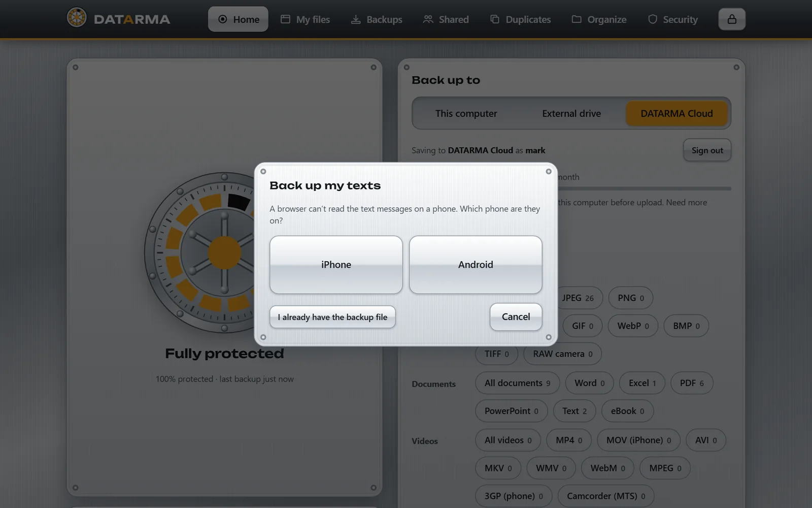
Task: Select This computer as backup destination
Action: 466,113
